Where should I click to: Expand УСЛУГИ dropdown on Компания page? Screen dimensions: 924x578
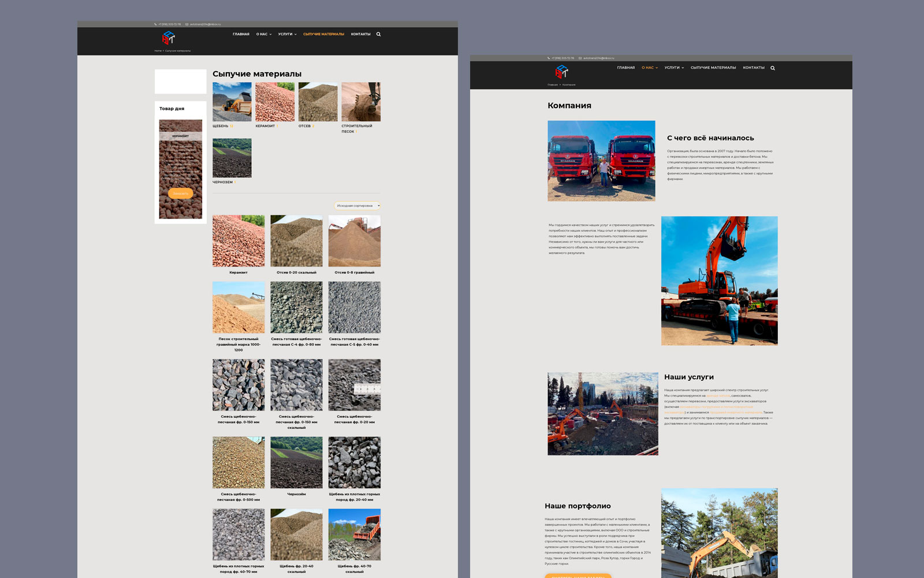674,68
